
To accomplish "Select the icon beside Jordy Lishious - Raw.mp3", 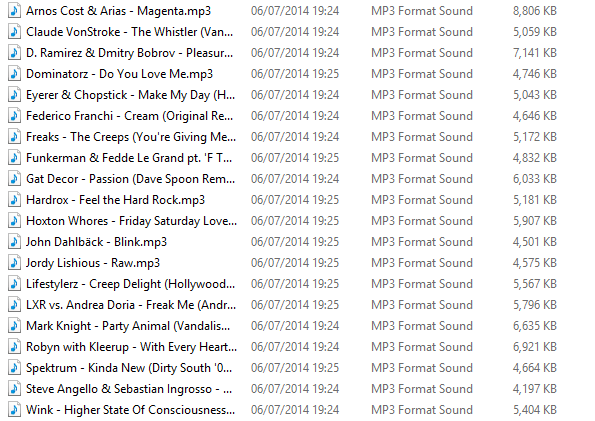I will pos(14,263).
